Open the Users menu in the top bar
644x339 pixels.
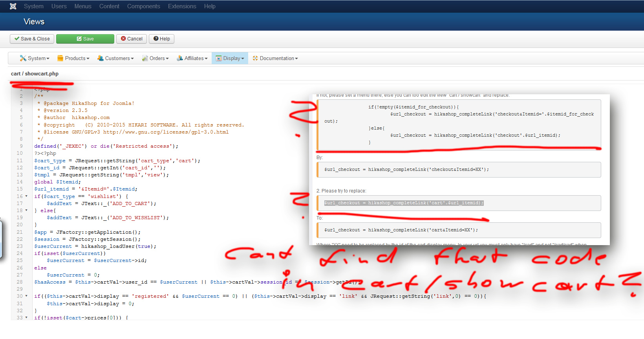[x=59, y=6]
